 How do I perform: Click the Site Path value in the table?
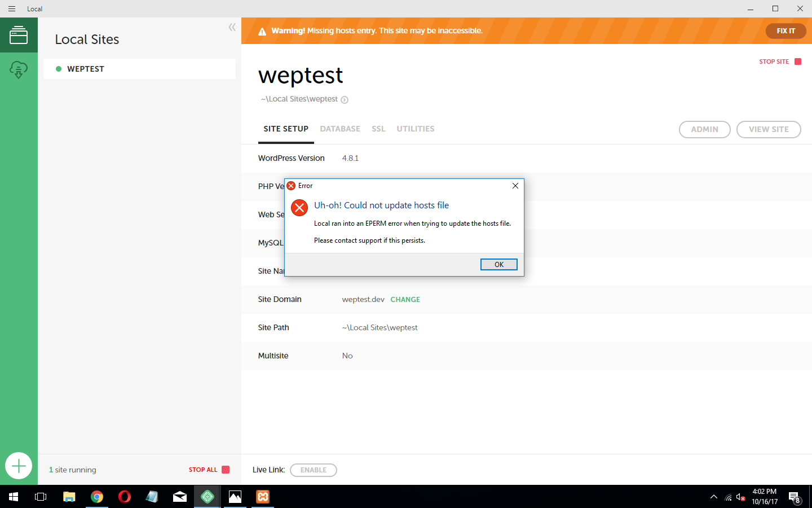pos(379,327)
